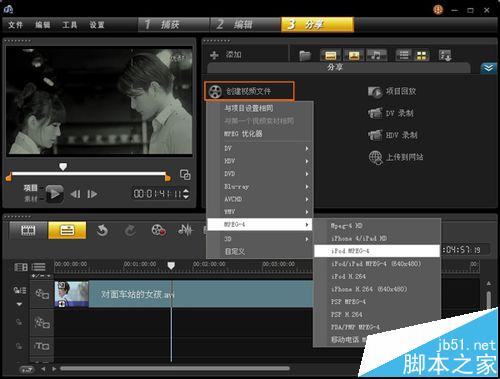Toggle the photo media filter icon

click(354, 55)
